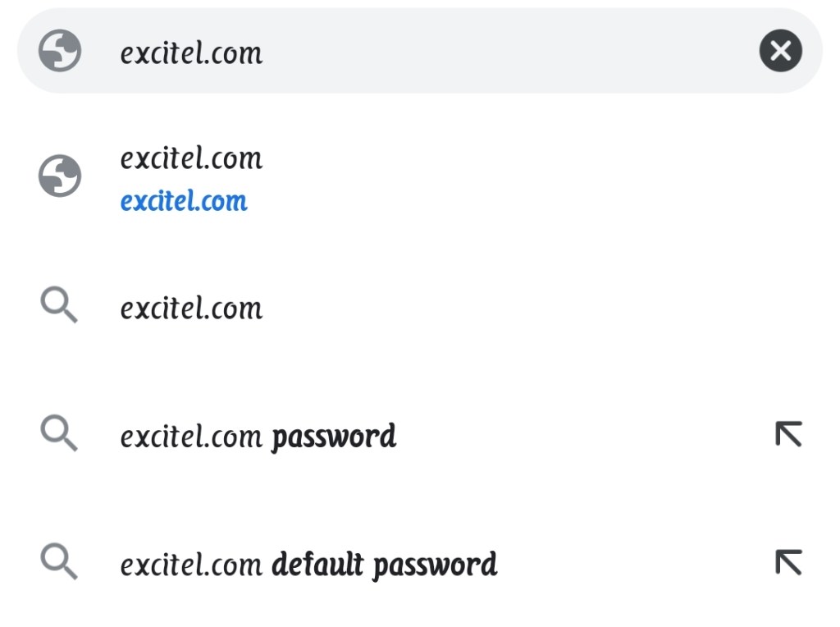Click the bold word "password" in the fourth suggestion
The width and height of the screenshot is (840, 627).
coord(334,436)
